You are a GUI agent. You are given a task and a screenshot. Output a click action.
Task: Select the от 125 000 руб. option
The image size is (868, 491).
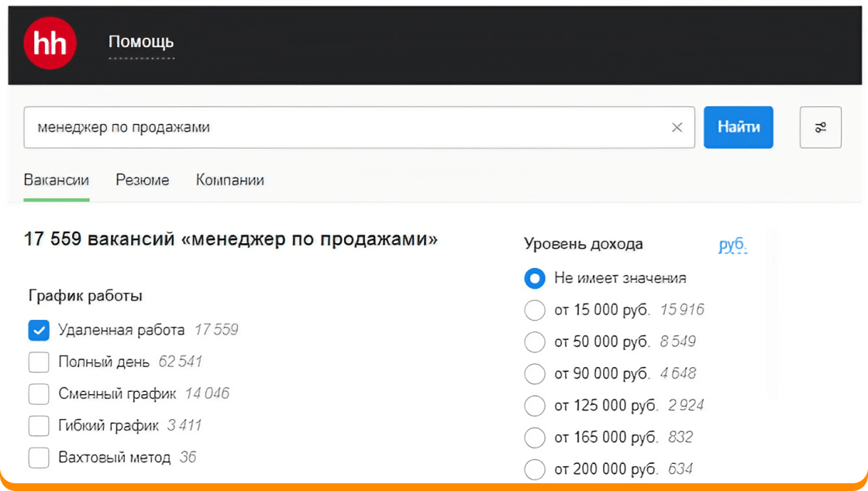[535, 405]
